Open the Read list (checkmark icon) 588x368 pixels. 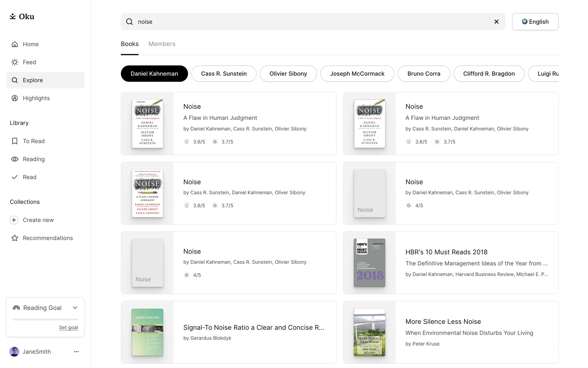15,177
